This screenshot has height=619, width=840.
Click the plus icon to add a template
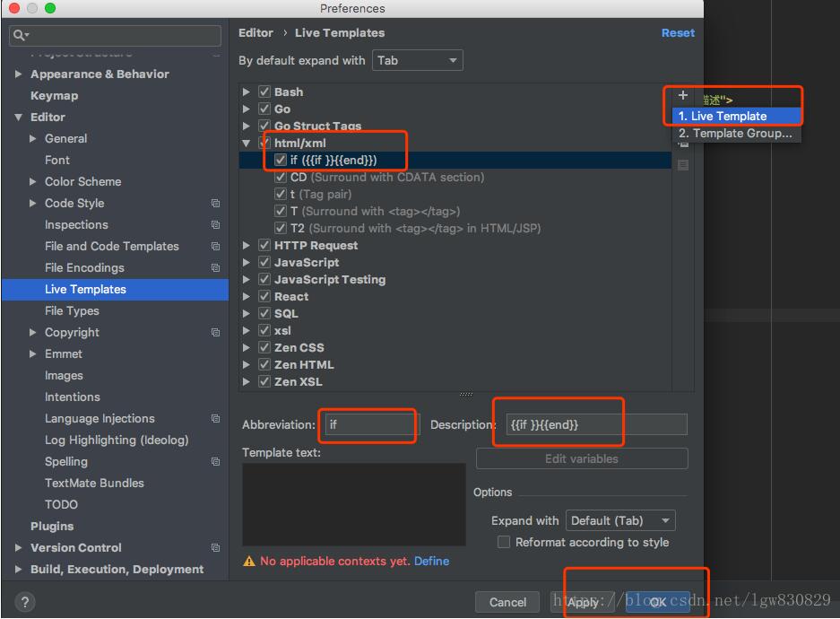(683, 95)
